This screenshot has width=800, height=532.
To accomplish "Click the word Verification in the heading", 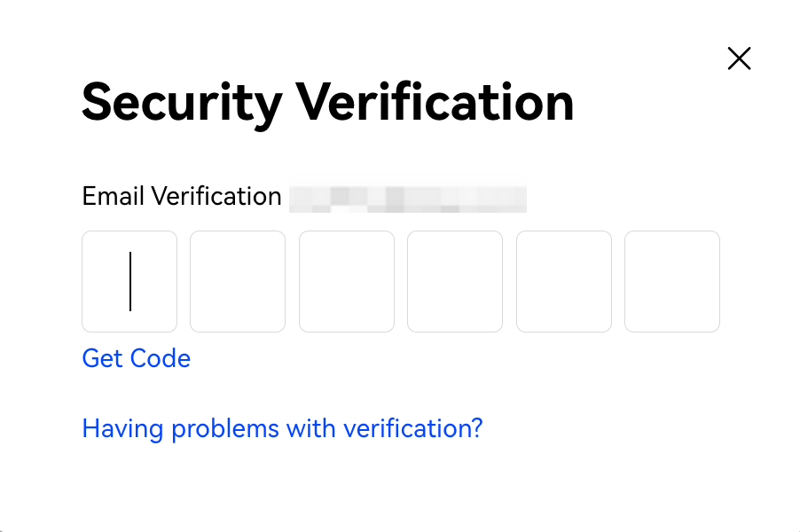I will click(x=435, y=102).
